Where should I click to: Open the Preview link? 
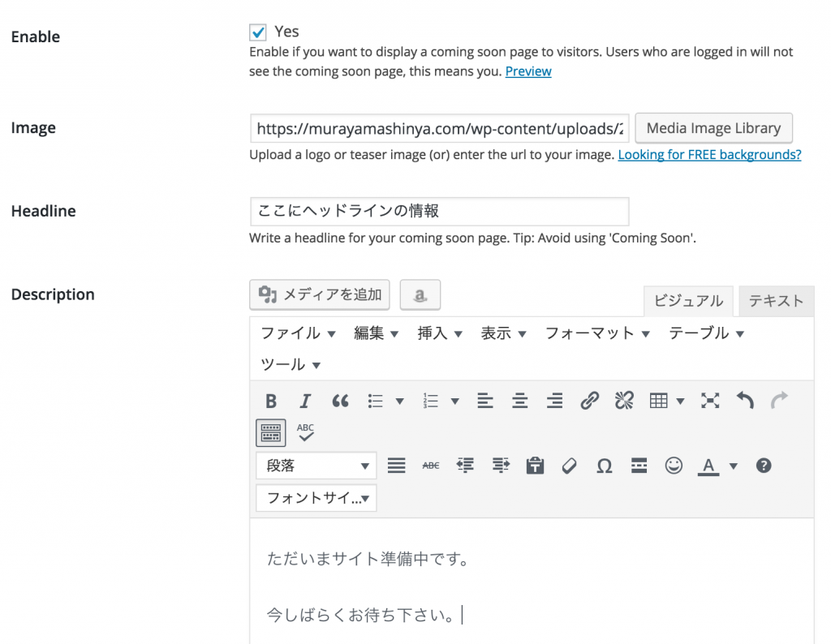pyautogui.click(x=528, y=71)
